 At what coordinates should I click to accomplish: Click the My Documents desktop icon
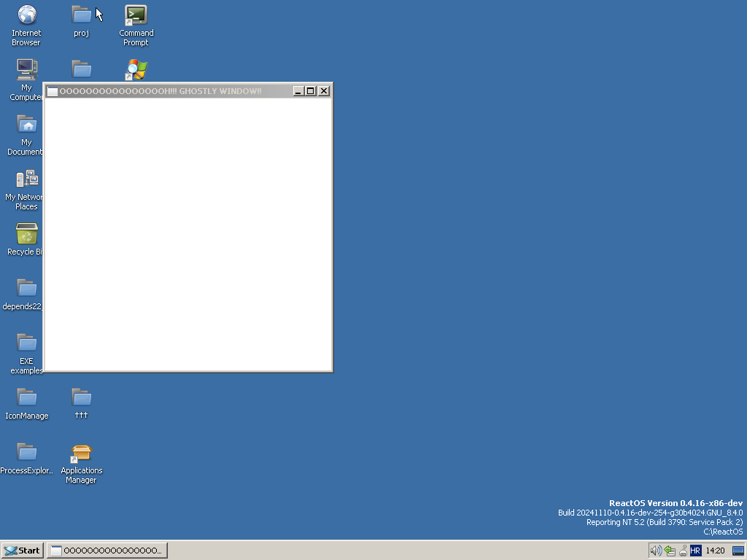[x=27, y=125]
